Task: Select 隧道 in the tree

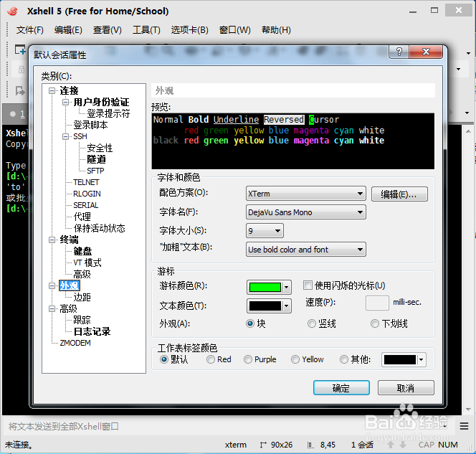Action: point(96,159)
